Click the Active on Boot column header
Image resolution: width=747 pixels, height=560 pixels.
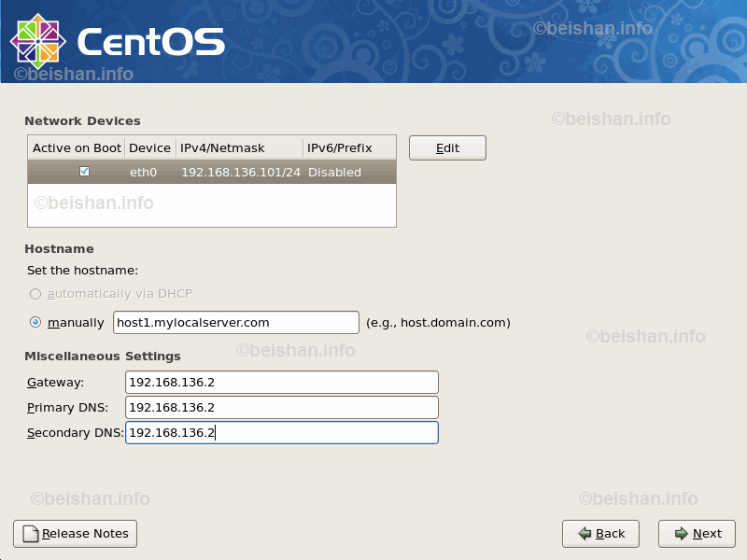[x=77, y=148]
